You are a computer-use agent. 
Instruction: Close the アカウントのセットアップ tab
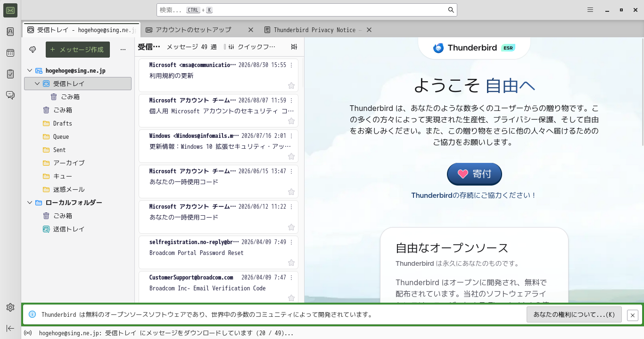pyautogui.click(x=251, y=30)
